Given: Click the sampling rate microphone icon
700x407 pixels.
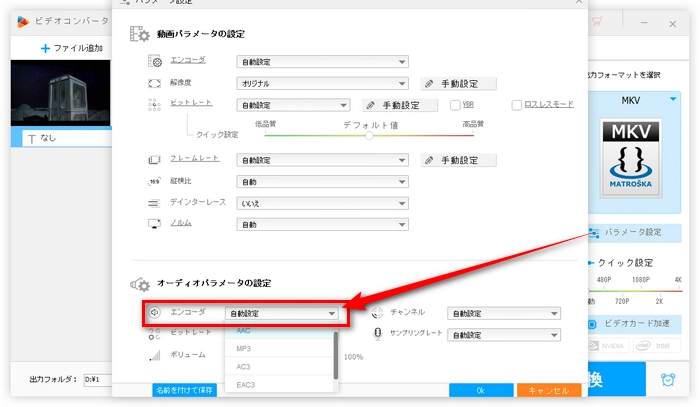Looking at the screenshot, I should [378, 334].
